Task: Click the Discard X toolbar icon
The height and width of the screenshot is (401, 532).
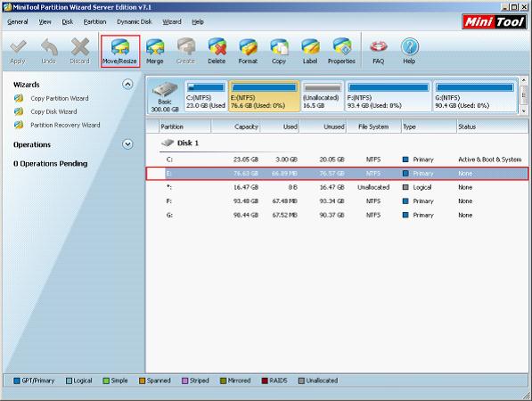Action: [79, 47]
